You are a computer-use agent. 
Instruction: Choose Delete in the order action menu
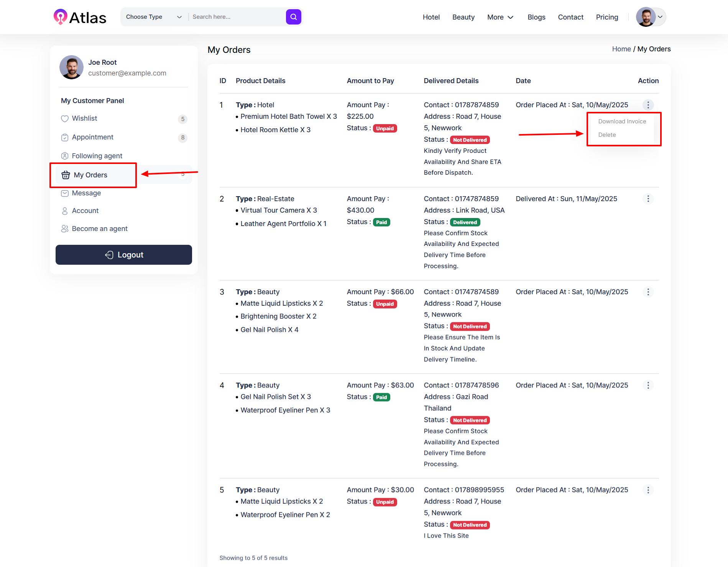(607, 135)
